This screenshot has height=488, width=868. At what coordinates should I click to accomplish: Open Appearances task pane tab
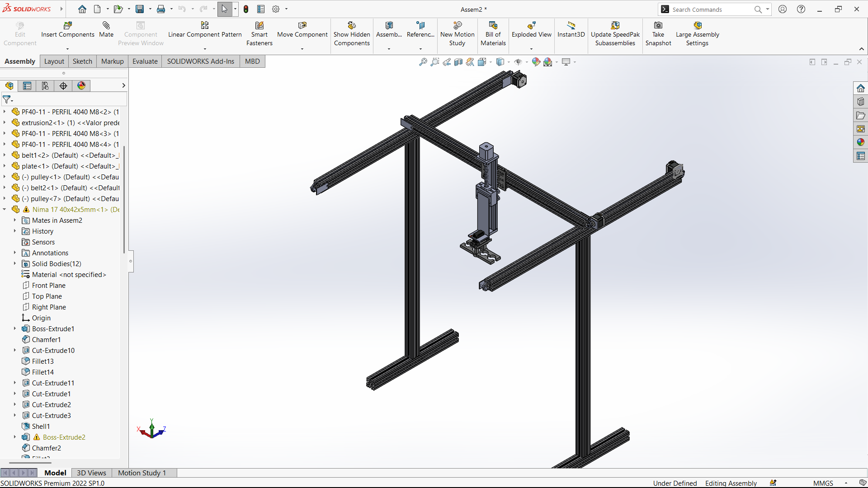861,142
